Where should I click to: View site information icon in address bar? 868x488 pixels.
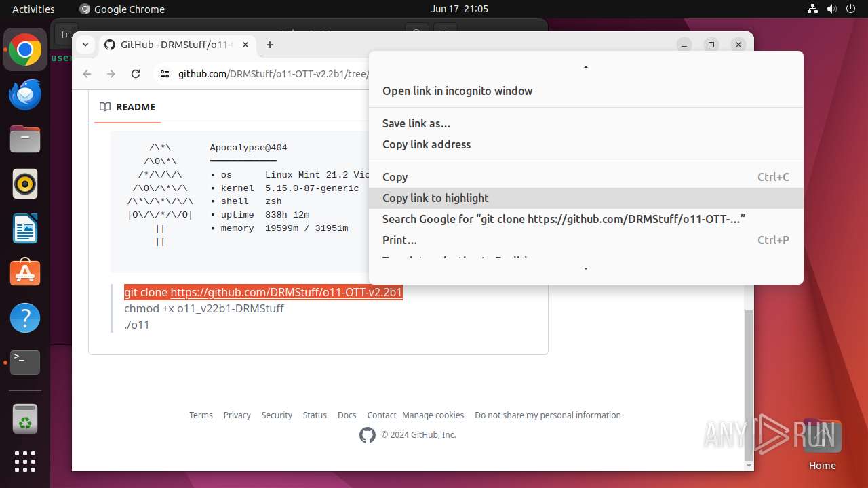tap(165, 74)
